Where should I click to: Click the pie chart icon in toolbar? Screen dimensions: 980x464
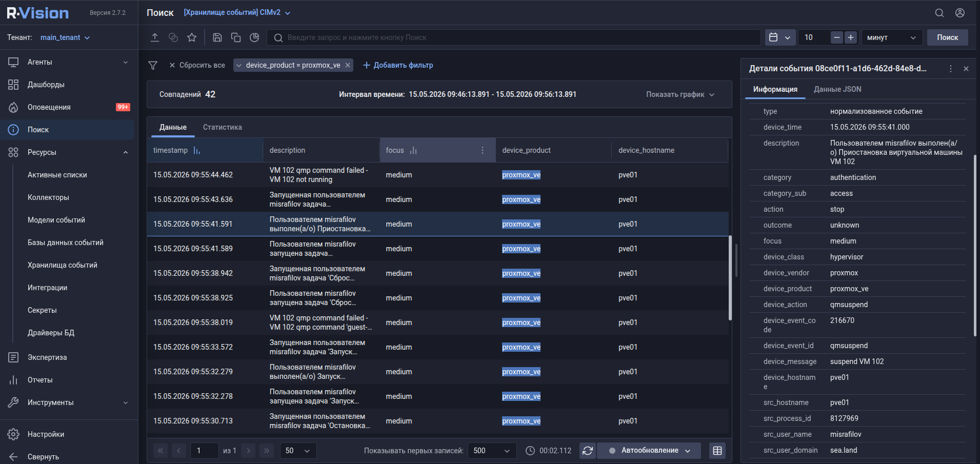pos(254,37)
